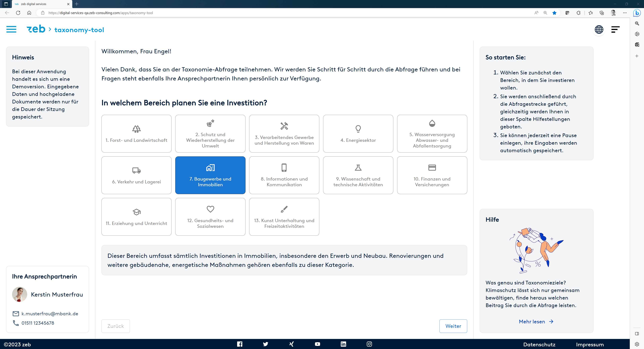Open the YouTube footer icon
644x349 pixels.
(x=317, y=344)
